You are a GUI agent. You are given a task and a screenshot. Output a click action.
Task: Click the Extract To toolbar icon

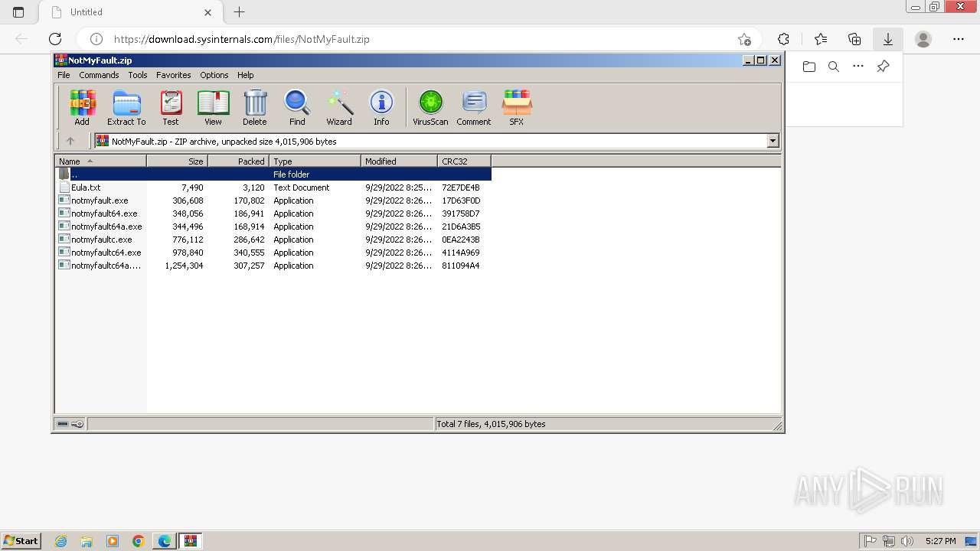[126, 107]
